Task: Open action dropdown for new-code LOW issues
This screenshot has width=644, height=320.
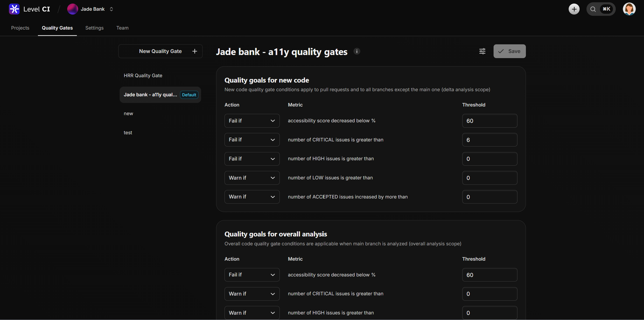Action: pos(252,178)
